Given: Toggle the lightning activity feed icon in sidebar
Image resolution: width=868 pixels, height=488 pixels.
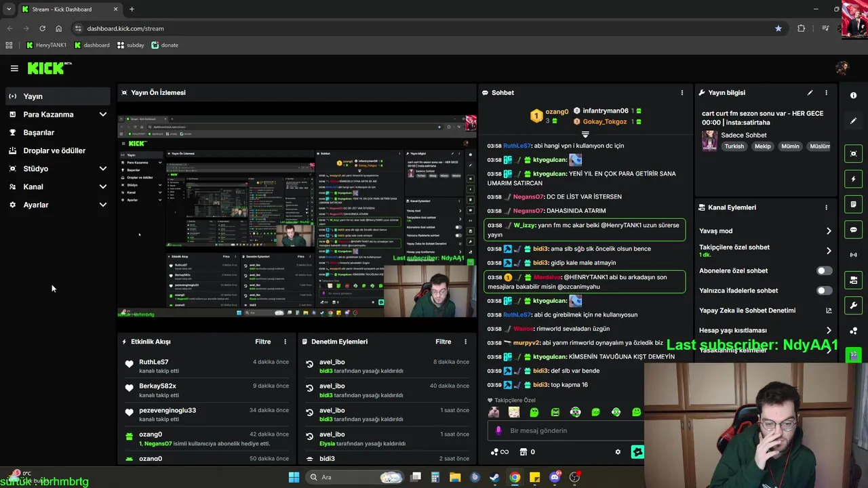Looking at the screenshot, I should (x=853, y=179).
